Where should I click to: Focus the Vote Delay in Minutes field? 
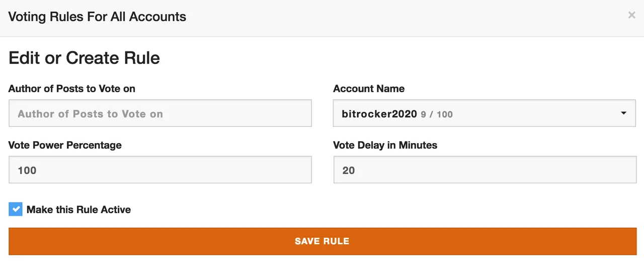click(485, 169)
